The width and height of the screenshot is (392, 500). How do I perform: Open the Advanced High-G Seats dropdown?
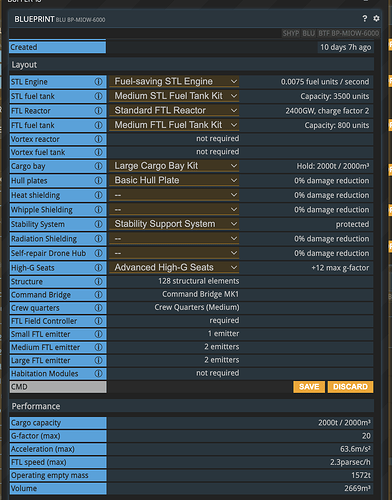click(174, 267)
